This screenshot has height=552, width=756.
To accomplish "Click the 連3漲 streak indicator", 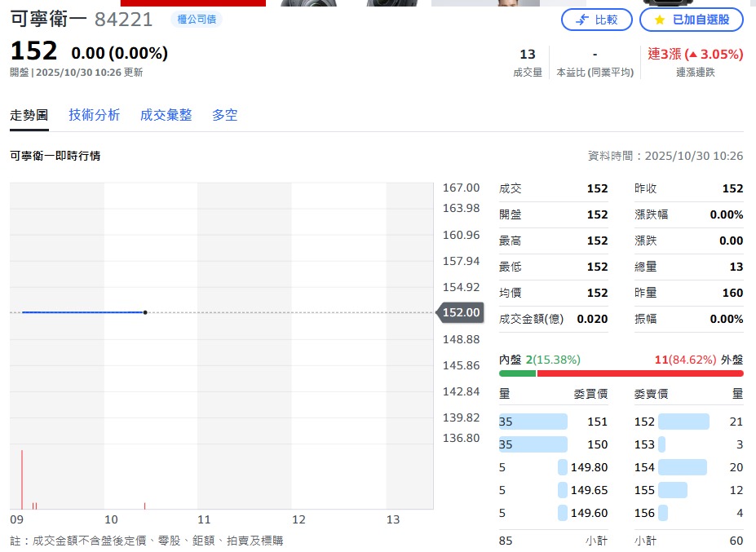I will coord(695,55).
